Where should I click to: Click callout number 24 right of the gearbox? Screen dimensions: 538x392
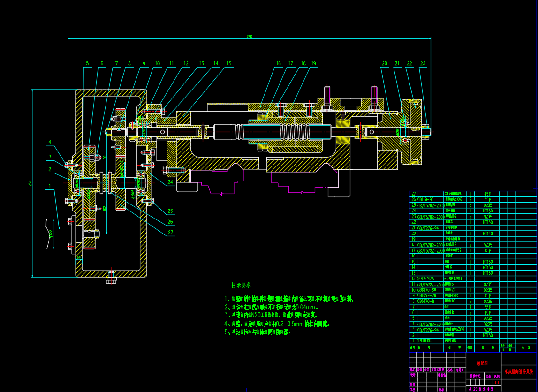coord(170,182)
